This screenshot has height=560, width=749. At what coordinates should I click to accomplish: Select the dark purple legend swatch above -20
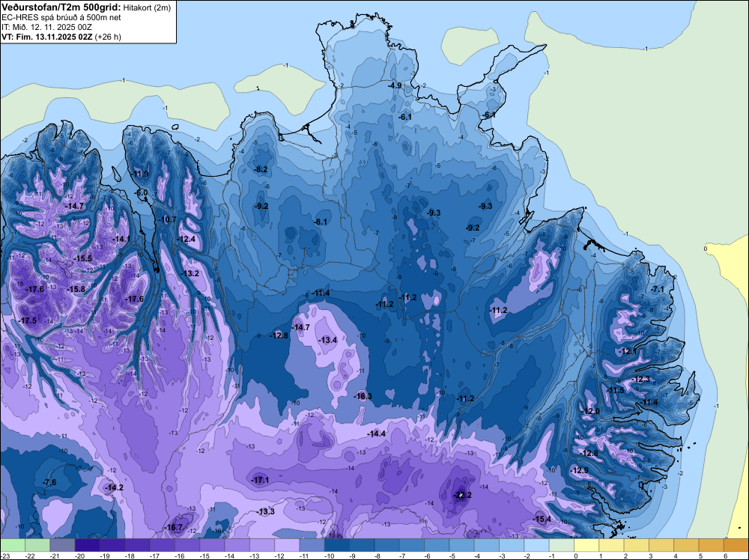(88, 545)
